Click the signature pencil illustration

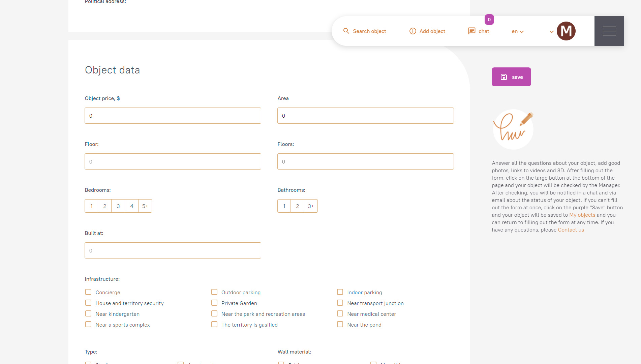tap(513, 129)
